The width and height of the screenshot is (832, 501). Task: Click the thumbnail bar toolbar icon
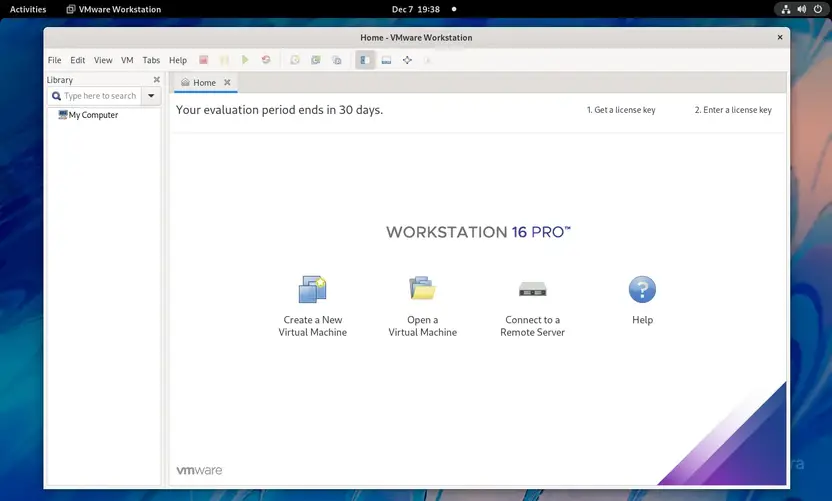[386, 60]
